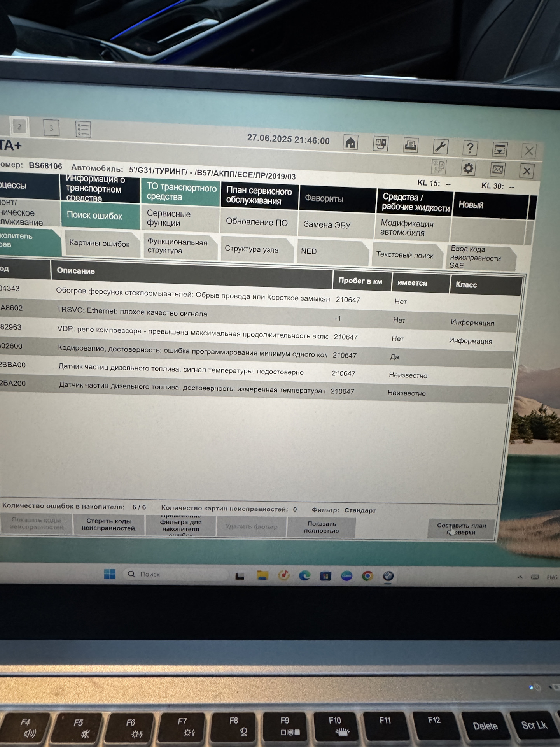Image resolution: width=560 pixels, height=747 pixels.
Task: Click the printer icon in the toolbar
Action: point(410,146)
